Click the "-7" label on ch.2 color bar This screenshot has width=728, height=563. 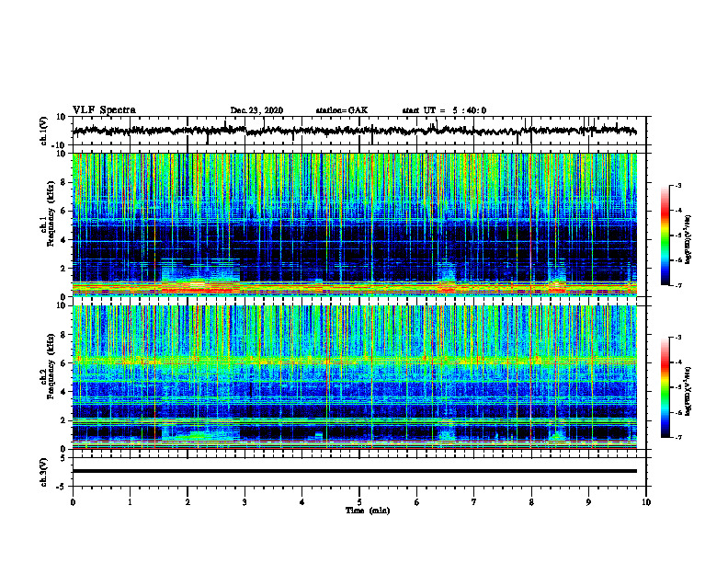coord(677,437)
